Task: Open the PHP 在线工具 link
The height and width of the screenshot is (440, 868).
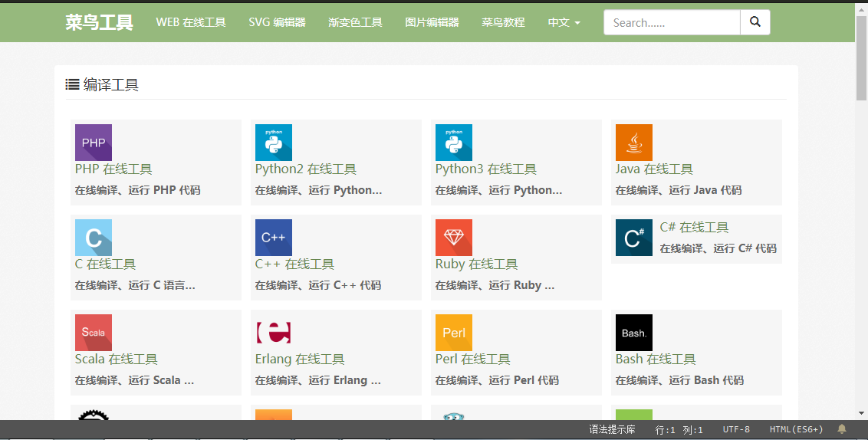Action: pos(113,169)
